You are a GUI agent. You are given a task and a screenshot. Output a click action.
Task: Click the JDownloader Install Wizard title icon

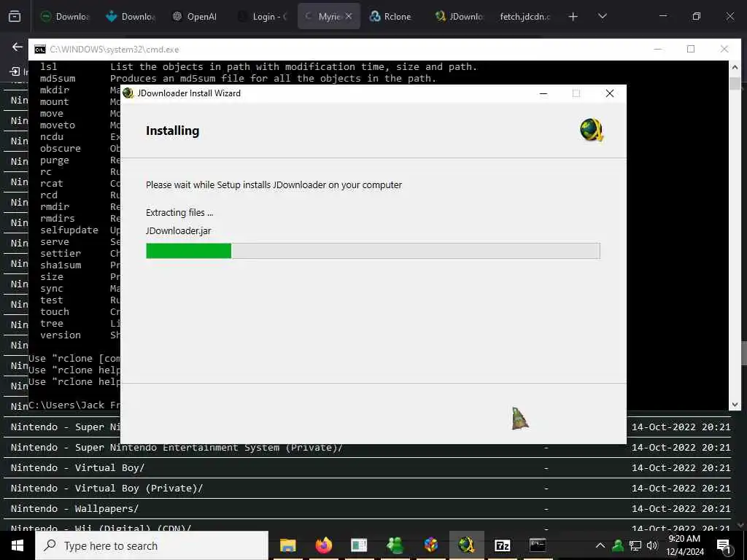pyautogui.click(x=128, y=93)
